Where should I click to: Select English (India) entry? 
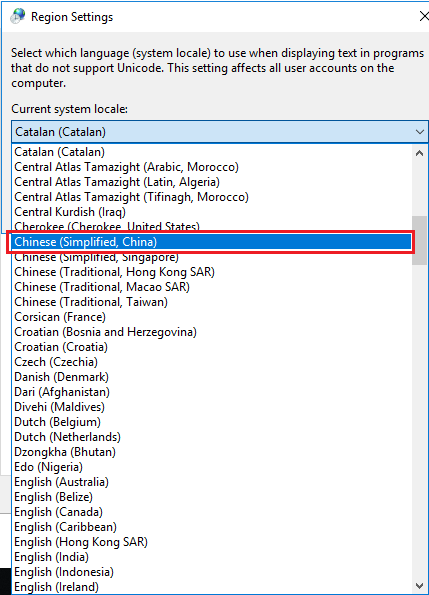point(212,557)
